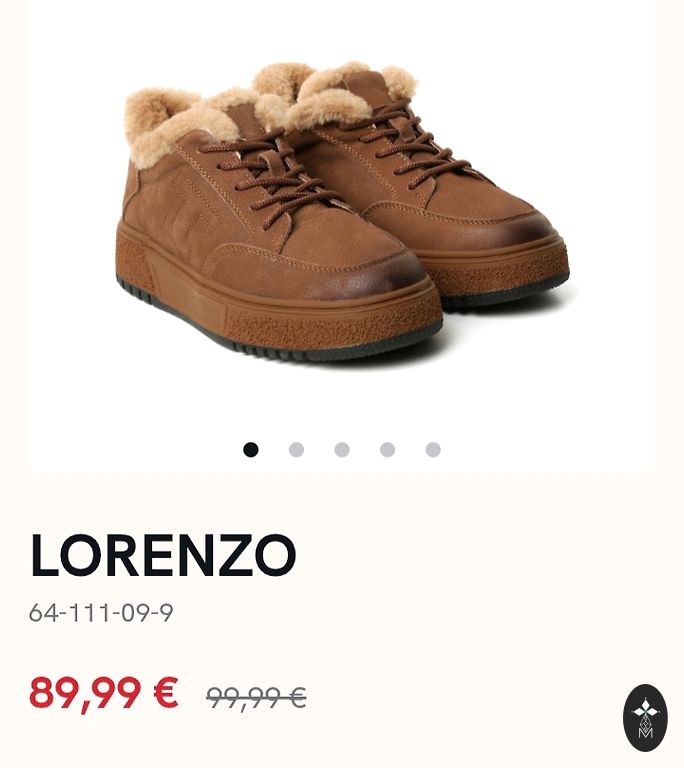Switch to the second product photo dot
The height and width of the screenshot is (768, 684).
(x=296, y=450)
